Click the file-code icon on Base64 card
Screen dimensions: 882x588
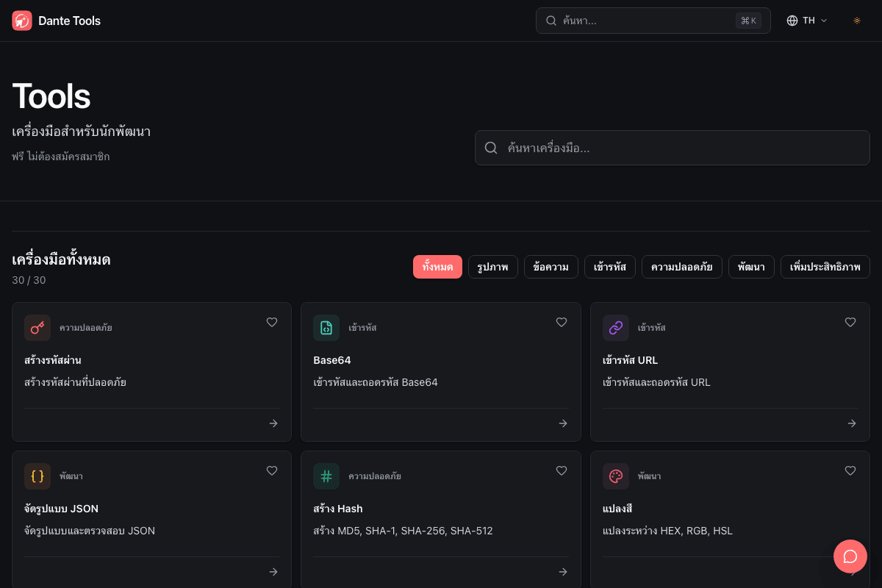[x=326, y=328]
